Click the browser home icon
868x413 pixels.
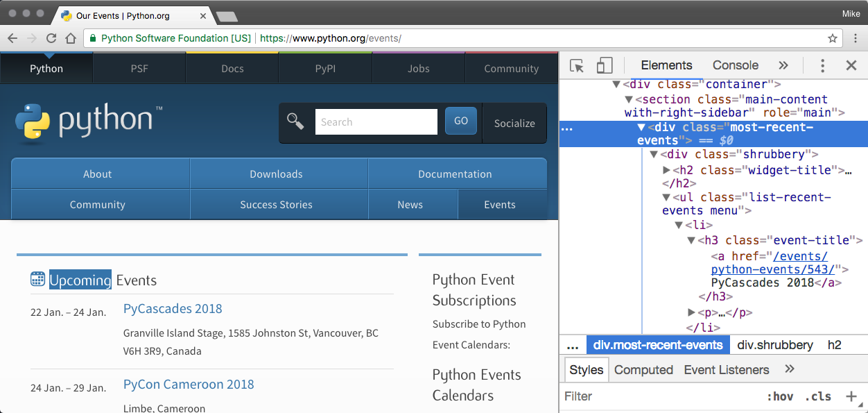pyautogui.click(x=70, y=39)
